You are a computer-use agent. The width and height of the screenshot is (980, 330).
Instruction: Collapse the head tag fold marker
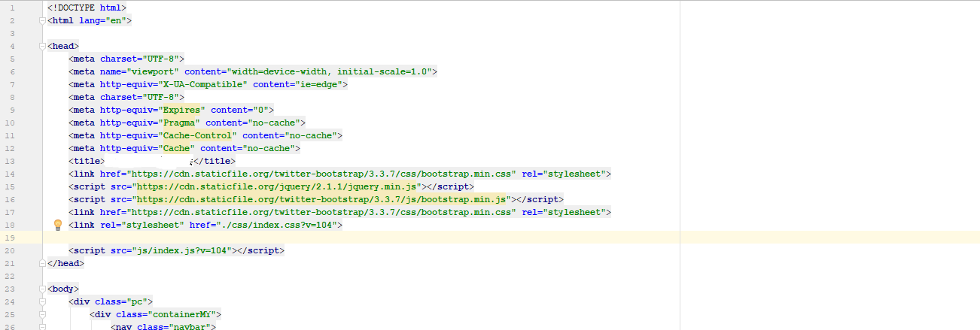pos(44,46)
